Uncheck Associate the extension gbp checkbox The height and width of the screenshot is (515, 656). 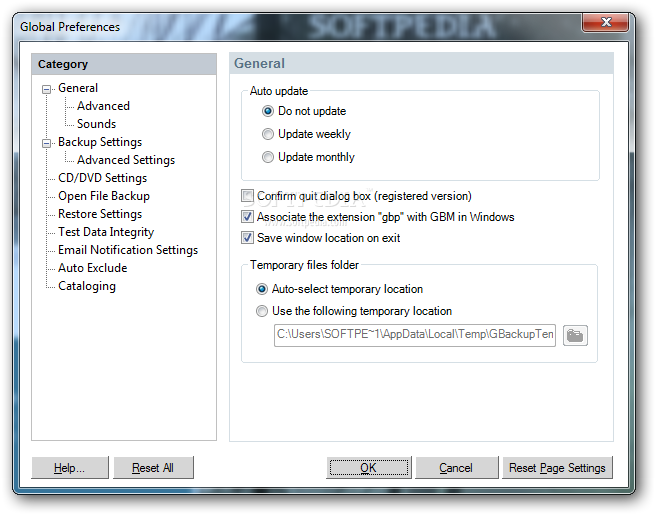pos(247,217)
